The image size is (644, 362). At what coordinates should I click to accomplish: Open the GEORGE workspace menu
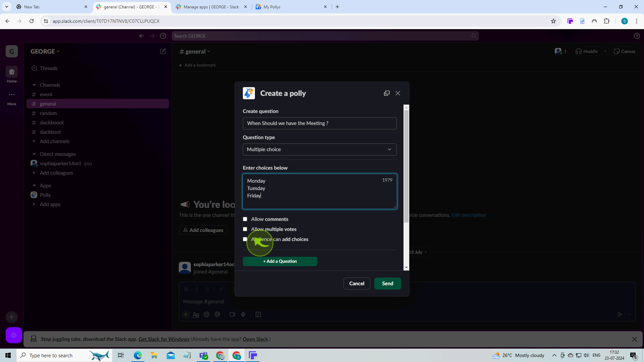tap(45, 52)
